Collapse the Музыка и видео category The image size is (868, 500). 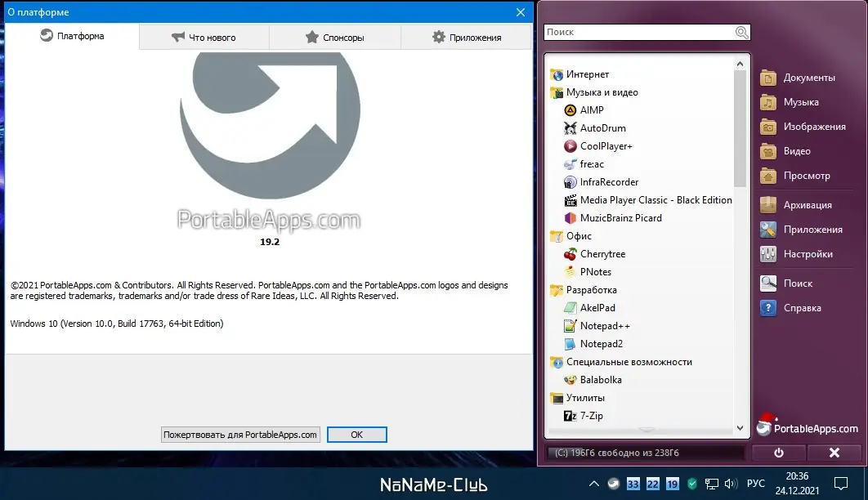click(x=594, y=92)
